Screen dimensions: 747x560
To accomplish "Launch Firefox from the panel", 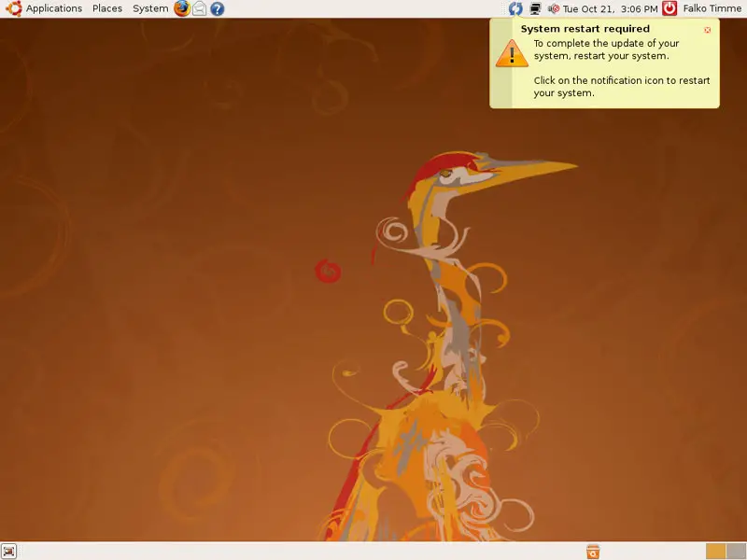I will coord(182,8).
